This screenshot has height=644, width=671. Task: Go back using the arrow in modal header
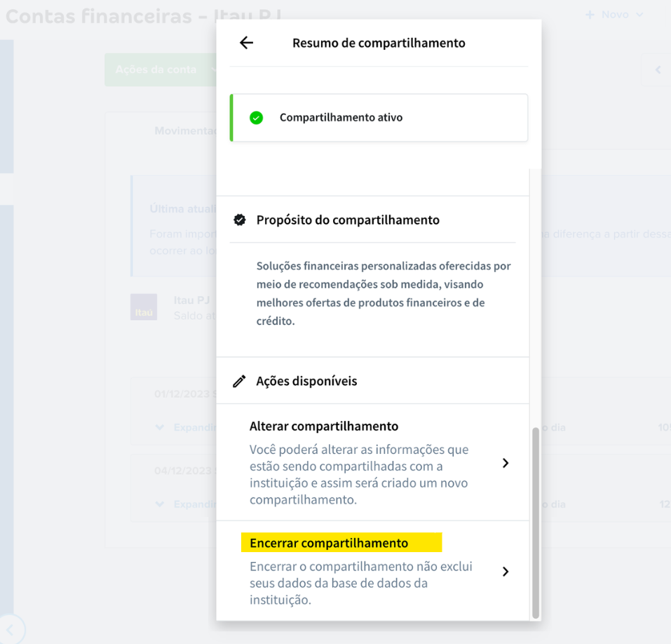[x=247, y=43]
